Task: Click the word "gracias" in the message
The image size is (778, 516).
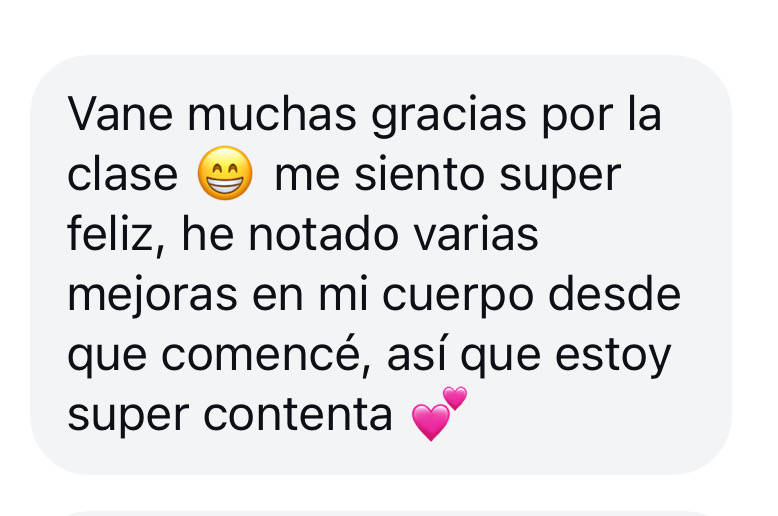Action: (449, 117)
